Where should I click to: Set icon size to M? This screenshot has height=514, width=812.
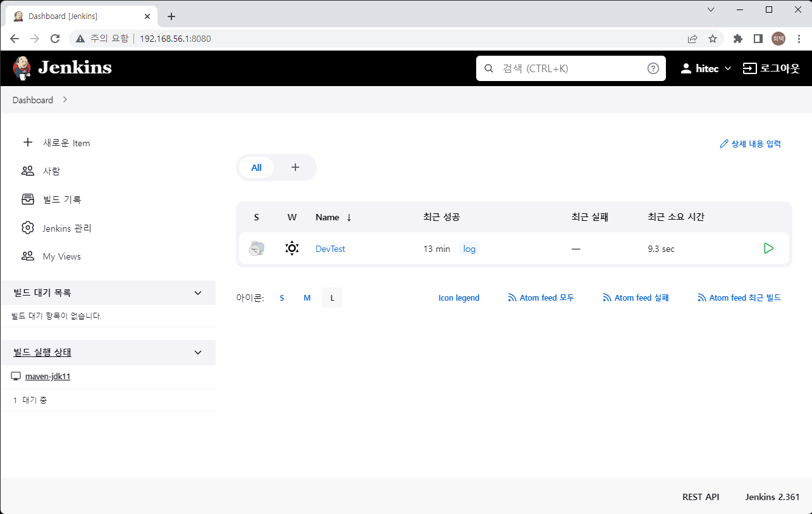(307, 298)
